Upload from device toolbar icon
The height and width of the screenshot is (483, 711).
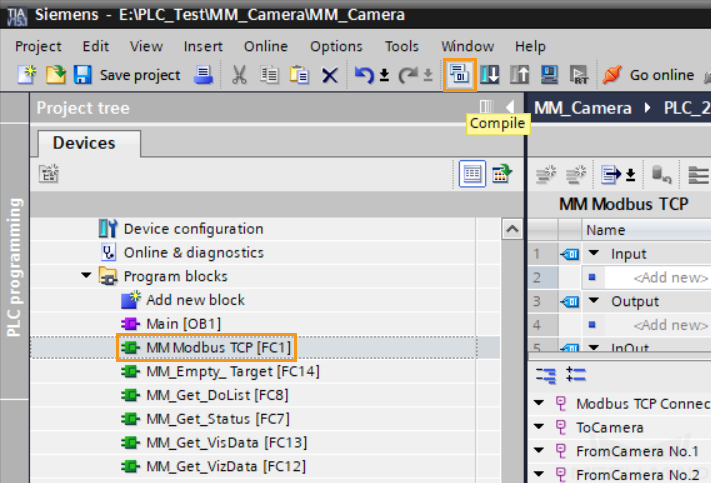[520, 75]
